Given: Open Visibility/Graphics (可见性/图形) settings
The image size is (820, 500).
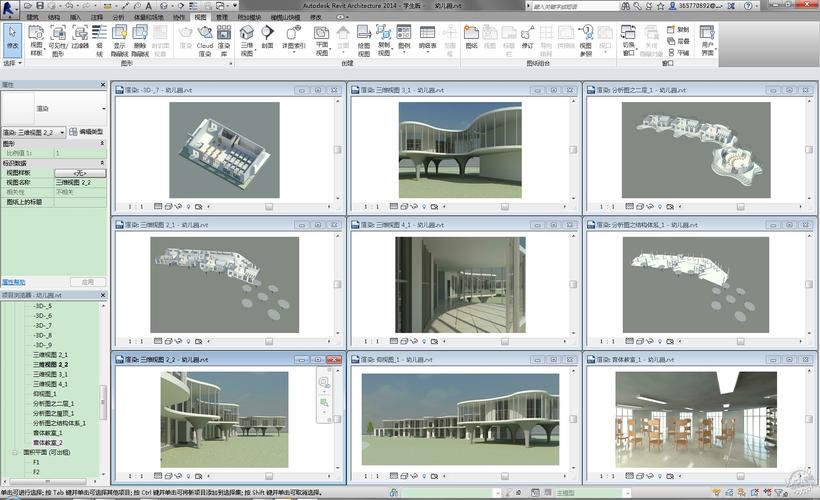Looking at the screenshot, I should point(58,40).
